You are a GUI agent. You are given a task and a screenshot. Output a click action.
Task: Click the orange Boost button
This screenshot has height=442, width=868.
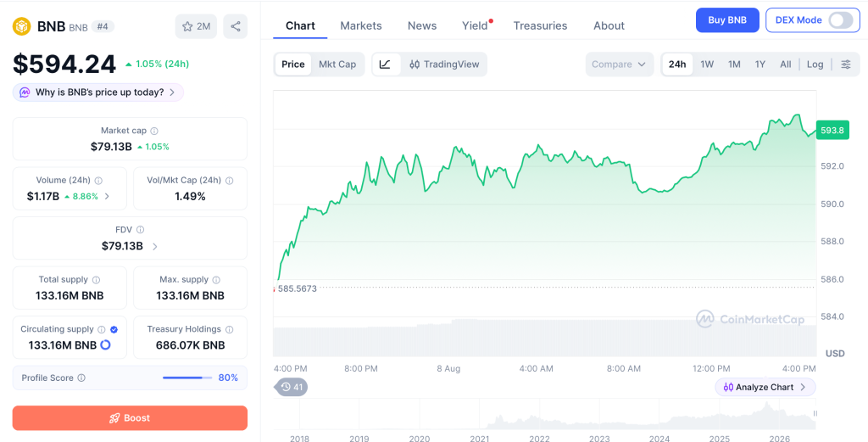[x=130, y=418]
